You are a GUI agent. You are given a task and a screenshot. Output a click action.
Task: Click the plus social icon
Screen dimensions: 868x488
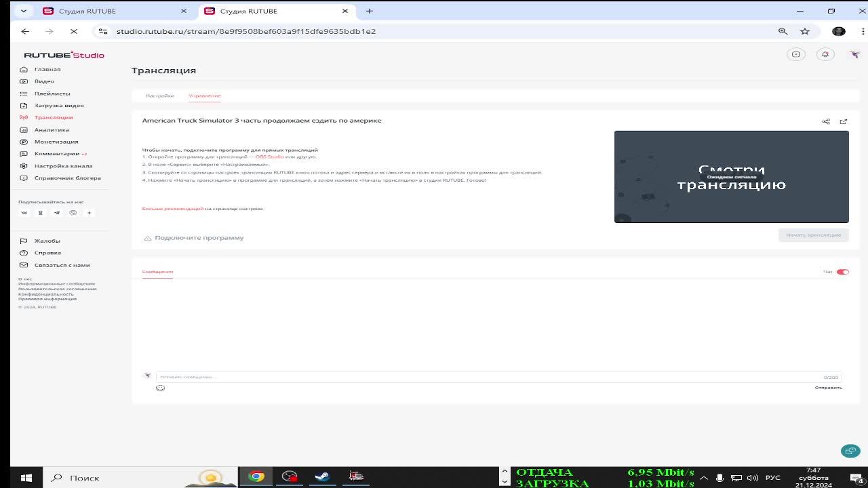pos(89,213)
